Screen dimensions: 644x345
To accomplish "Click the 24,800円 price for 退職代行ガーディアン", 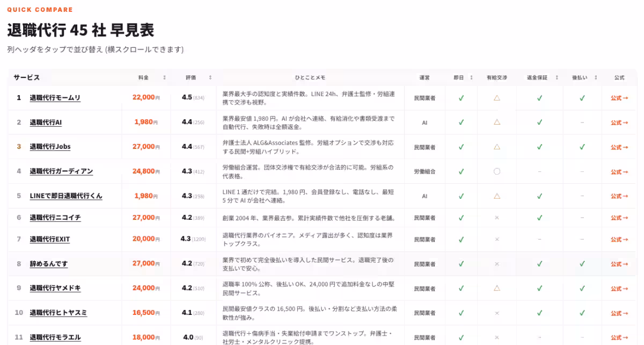I will (x=146, y=171).
